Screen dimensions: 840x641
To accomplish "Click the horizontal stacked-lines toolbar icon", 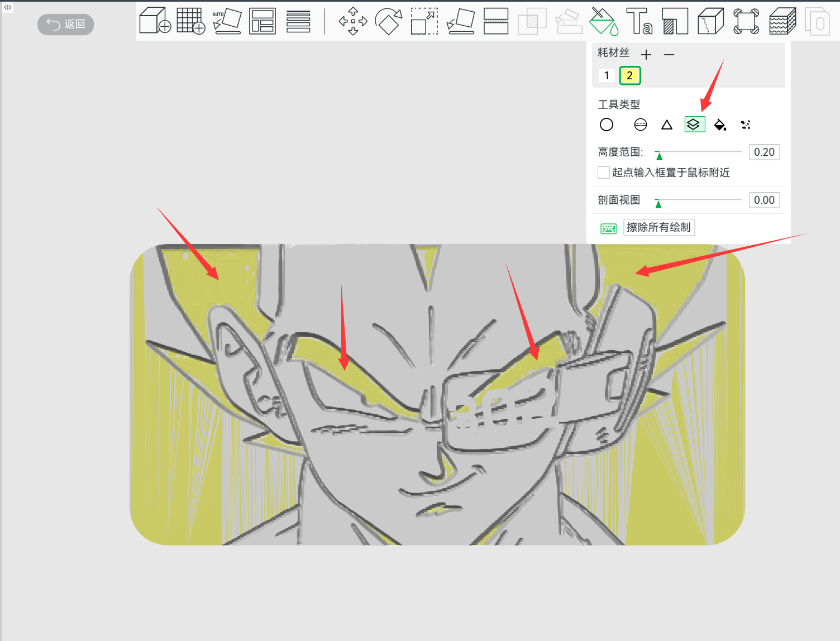I will click(298, 21).
